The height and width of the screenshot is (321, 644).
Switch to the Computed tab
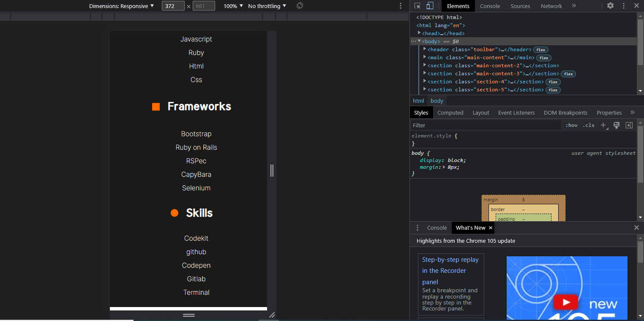pos(450,112)
